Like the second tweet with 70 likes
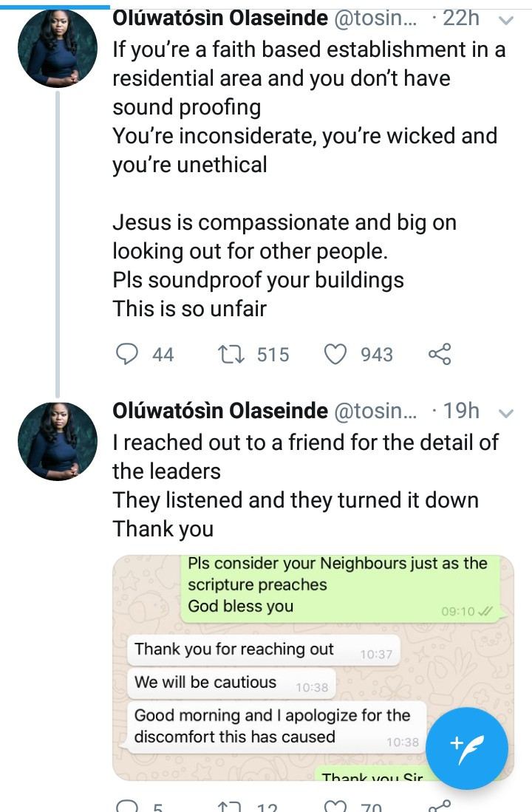 click(335, 806)
